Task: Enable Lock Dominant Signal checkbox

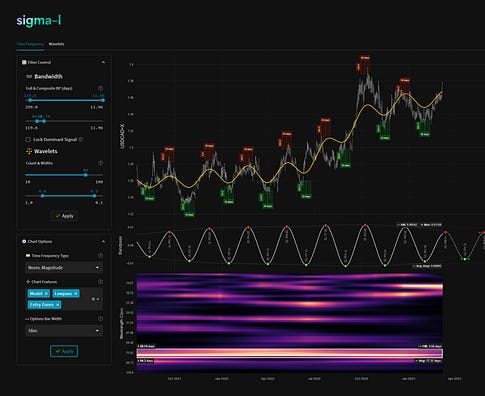Action: 28,139
